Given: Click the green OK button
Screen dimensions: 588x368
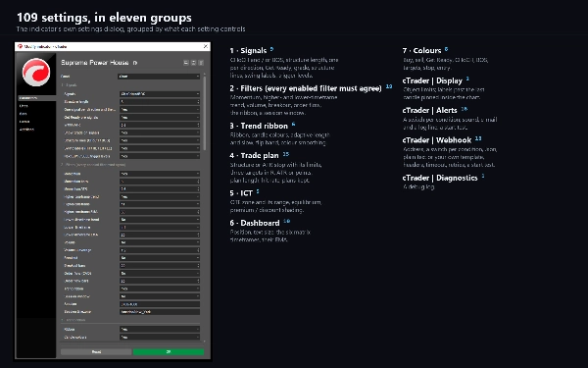Looking at the screenshot, I should pos(169,352).
